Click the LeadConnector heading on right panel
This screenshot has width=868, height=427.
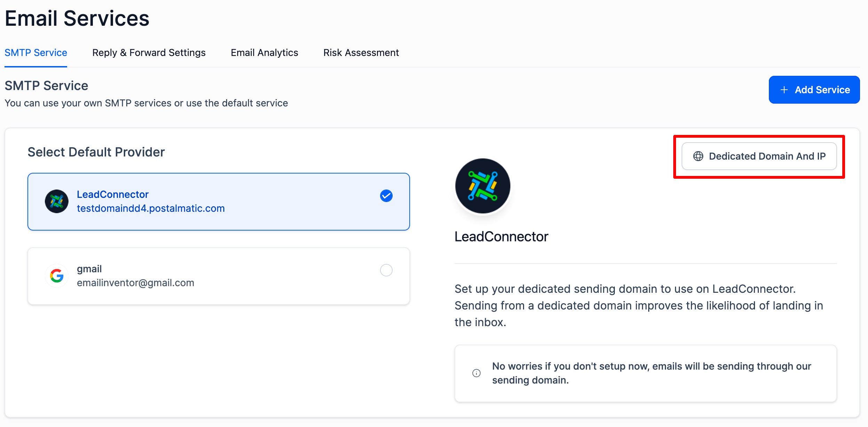(x=501, y=236)
